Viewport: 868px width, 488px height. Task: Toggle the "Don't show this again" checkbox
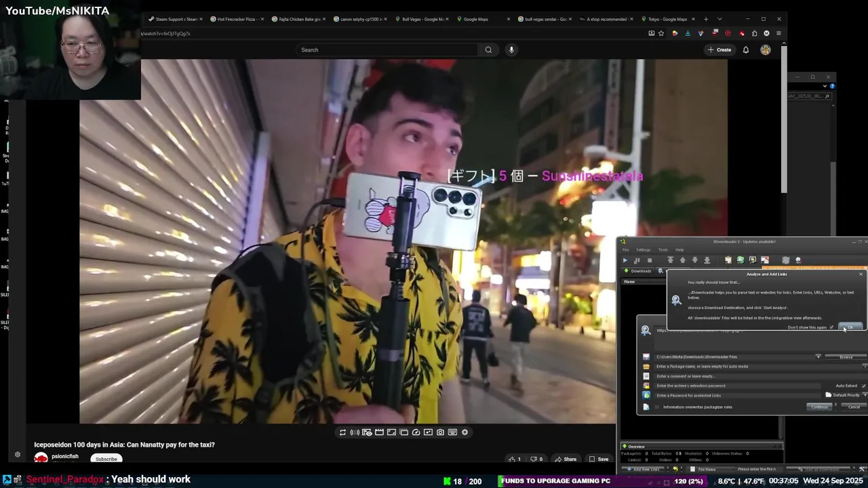point(831,327)
